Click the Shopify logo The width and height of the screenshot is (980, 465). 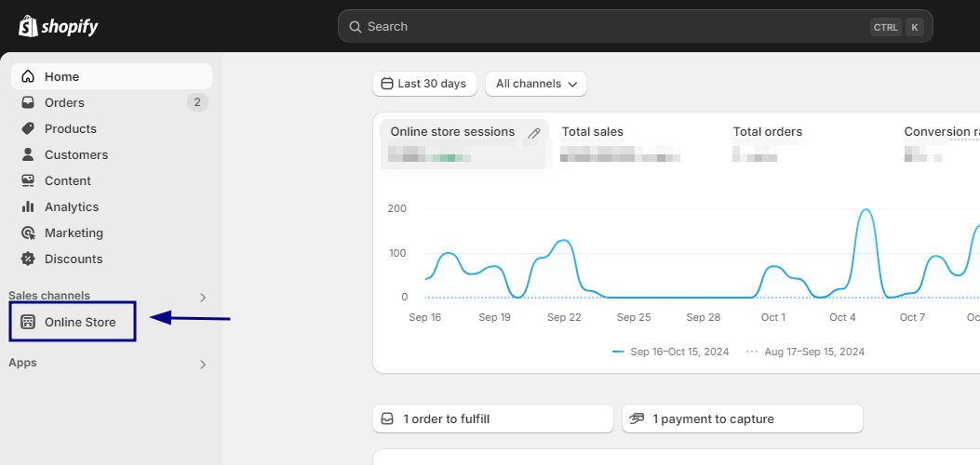click(58, 26)
